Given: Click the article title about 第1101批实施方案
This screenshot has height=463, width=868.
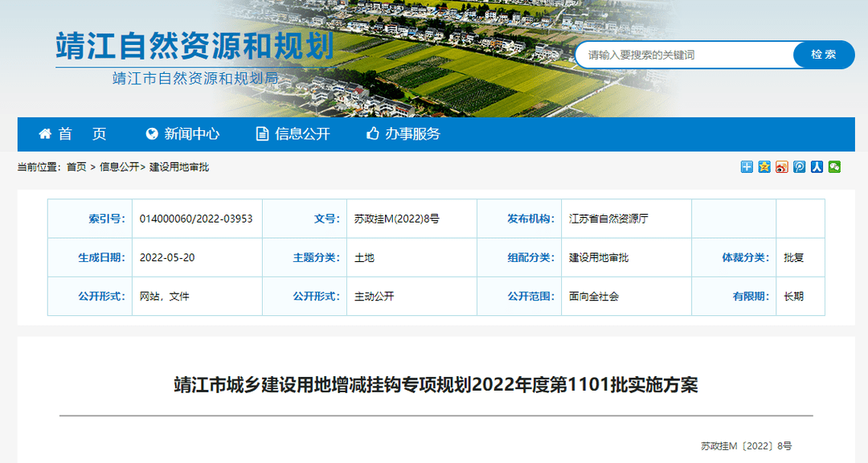Looking at the screenshot, I should coord(436,385).
